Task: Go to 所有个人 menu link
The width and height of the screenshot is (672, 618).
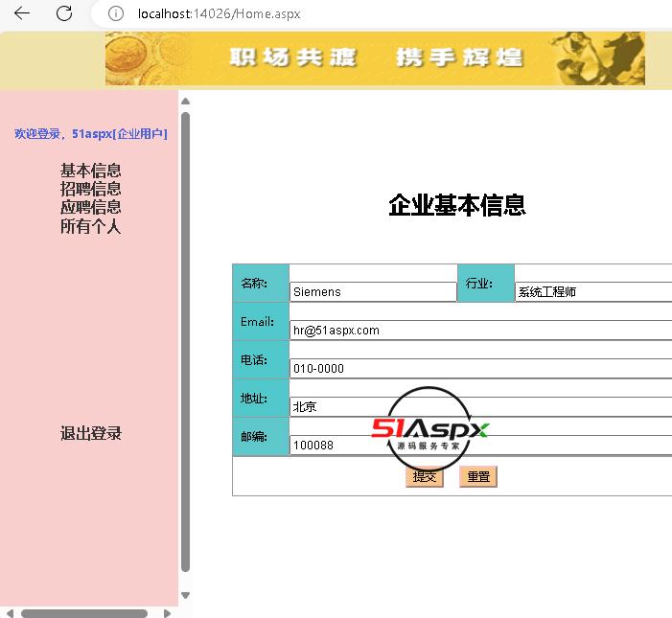Action: (x=91, y=226)
